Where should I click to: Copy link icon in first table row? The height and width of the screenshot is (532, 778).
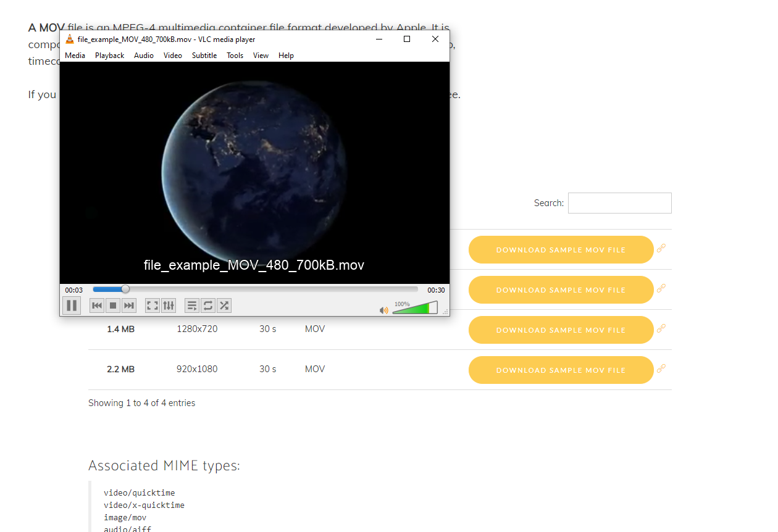661,248
